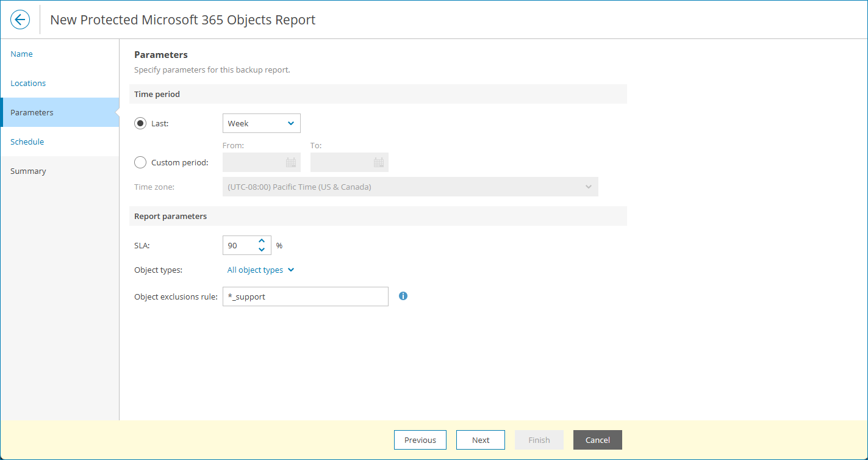Screen dimensions: 868x460
Task: Click the back arrow to exit the wizard
Action: pos(20,19)
